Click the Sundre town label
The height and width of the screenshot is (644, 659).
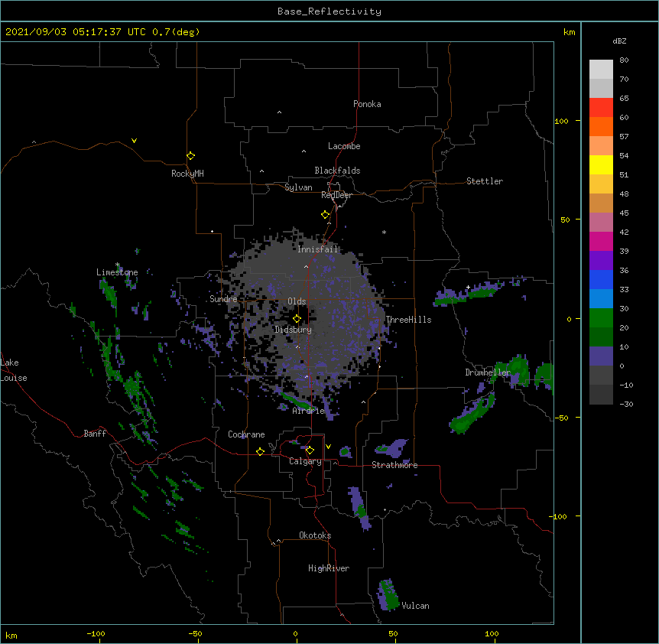[223, 299]
